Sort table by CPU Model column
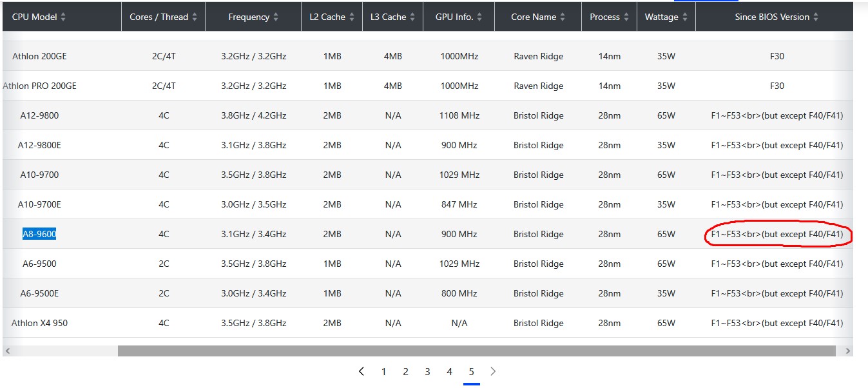This screenshot has width=868, height=388. click(63, 17)
